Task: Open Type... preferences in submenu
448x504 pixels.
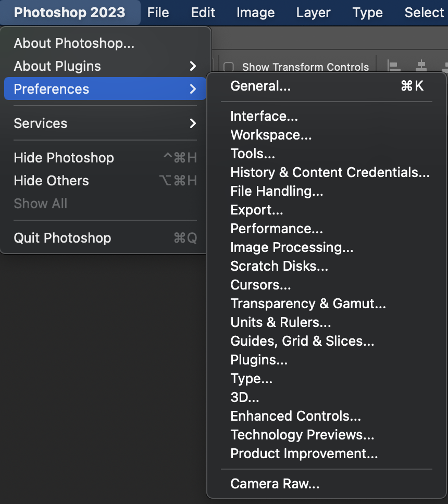Action: 327,379
